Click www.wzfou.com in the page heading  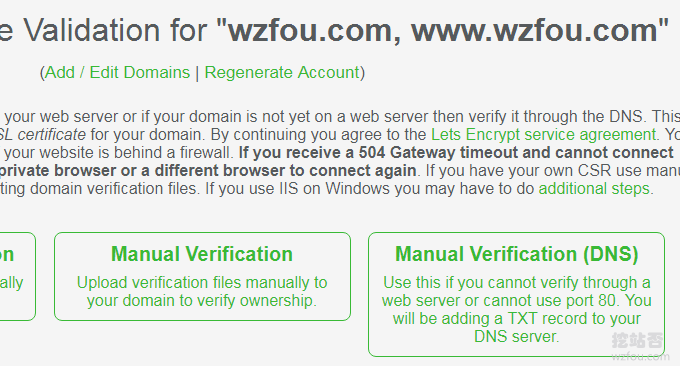(x=534, y=30)
